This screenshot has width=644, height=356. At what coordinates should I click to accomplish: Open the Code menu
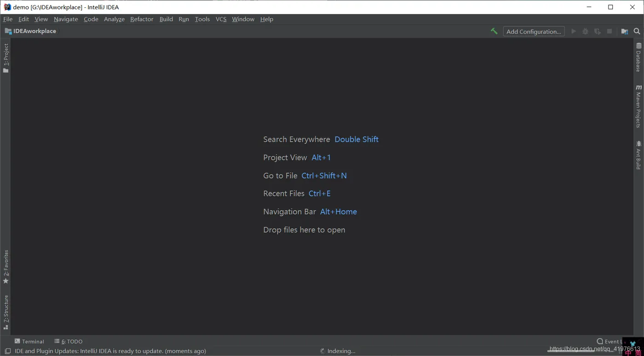(91, 19)
